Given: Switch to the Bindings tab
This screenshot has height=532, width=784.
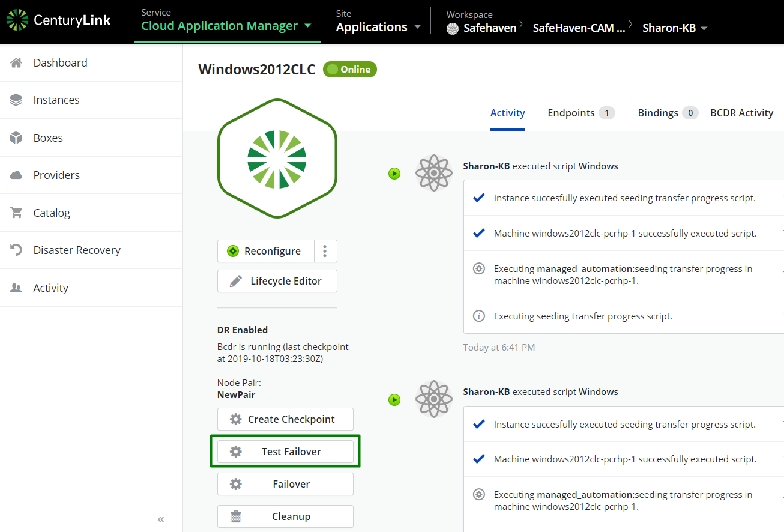Looking at the screenshot, I should pyautogui.click(x=668, y=113).
